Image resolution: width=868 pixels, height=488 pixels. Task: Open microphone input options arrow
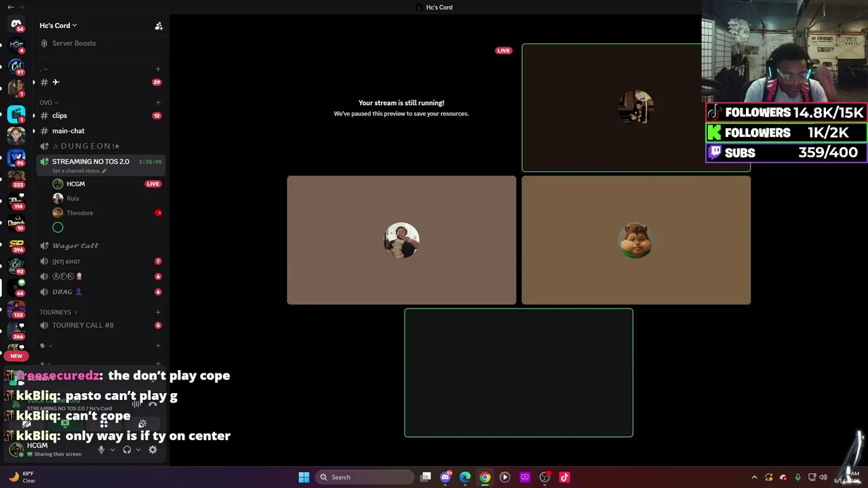(112, 449)
